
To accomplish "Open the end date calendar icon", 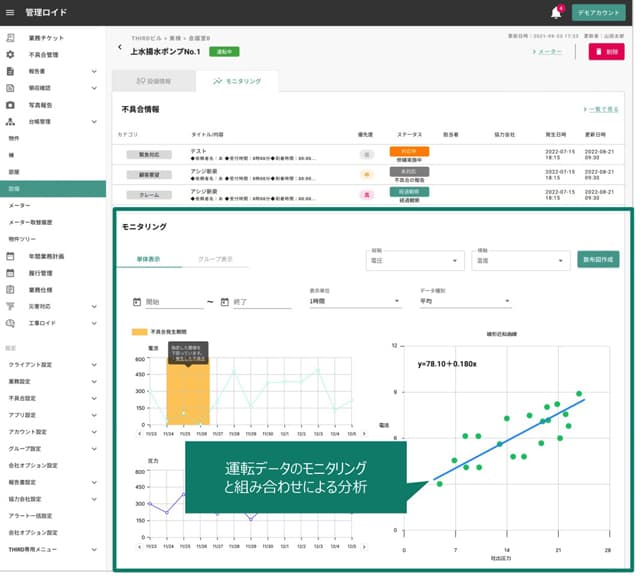I will tap(224, 302).
